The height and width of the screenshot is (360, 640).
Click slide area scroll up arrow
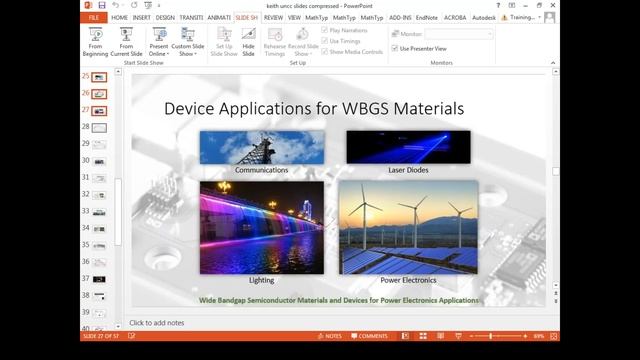(x=556, y=71)
